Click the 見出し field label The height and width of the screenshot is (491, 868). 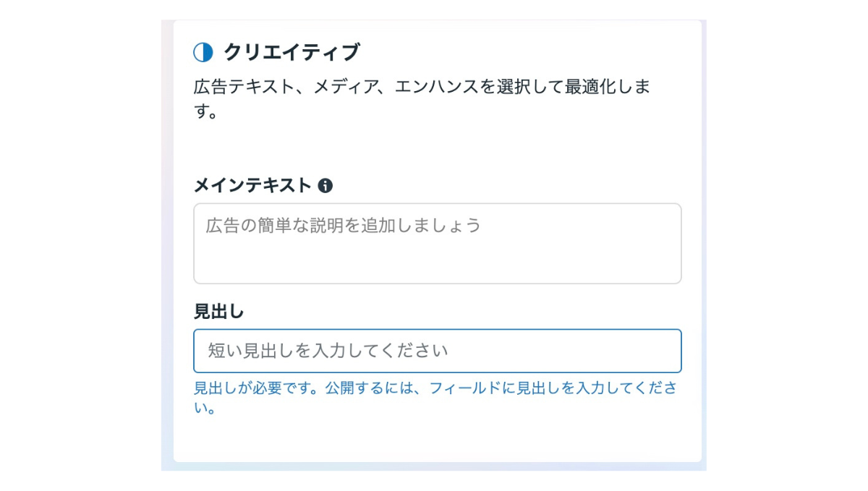coord(218,312)
